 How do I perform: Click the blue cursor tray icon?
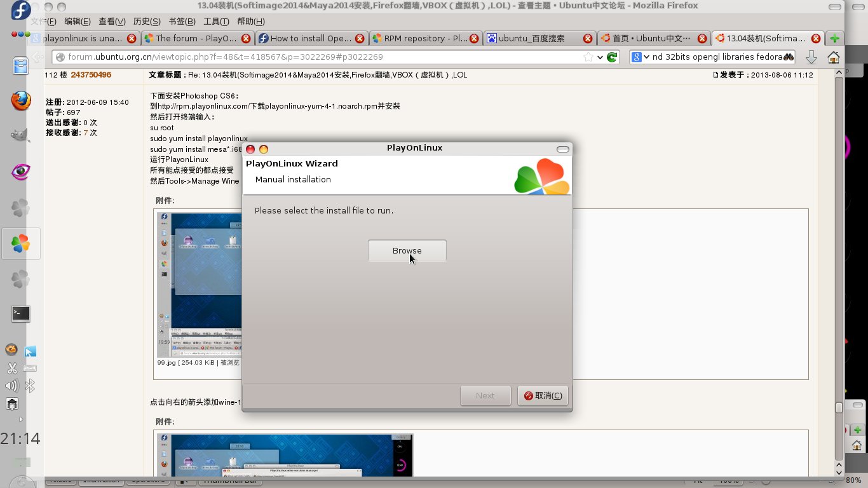coord(30,351)
